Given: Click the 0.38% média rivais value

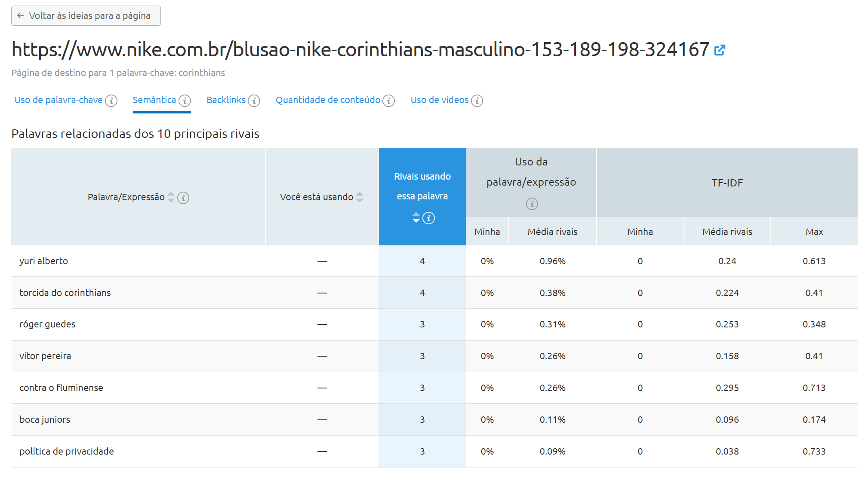Looking at the screenshot, I should [x=553, y=293].
